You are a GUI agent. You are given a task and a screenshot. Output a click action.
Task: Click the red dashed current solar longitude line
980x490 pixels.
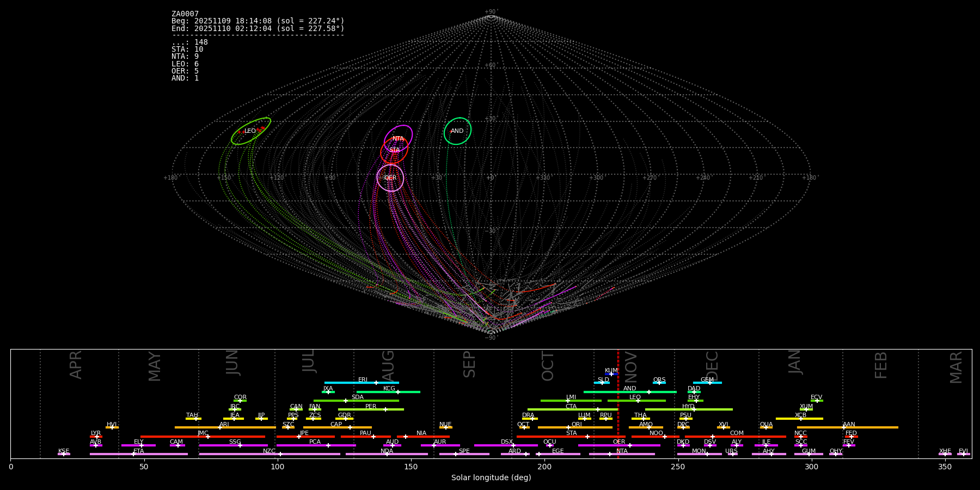coord(618,403)
